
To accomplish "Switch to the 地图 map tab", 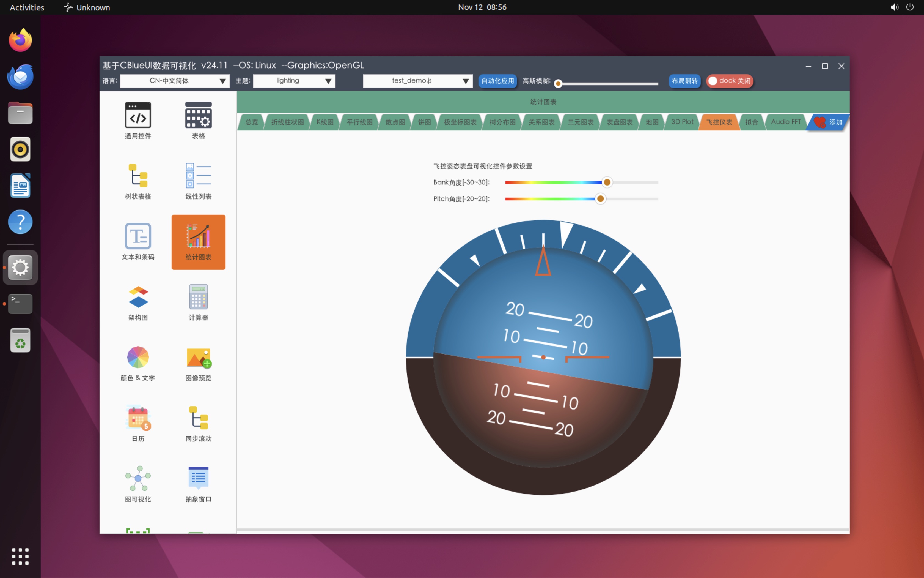I will point(652,122).
